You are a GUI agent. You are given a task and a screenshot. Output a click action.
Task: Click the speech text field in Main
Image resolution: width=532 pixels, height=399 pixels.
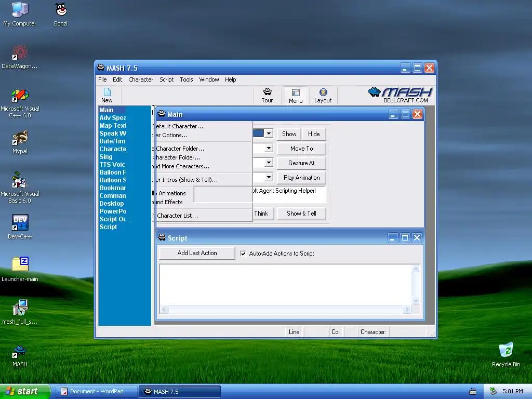pyautogui.click(x=289, y=194)
